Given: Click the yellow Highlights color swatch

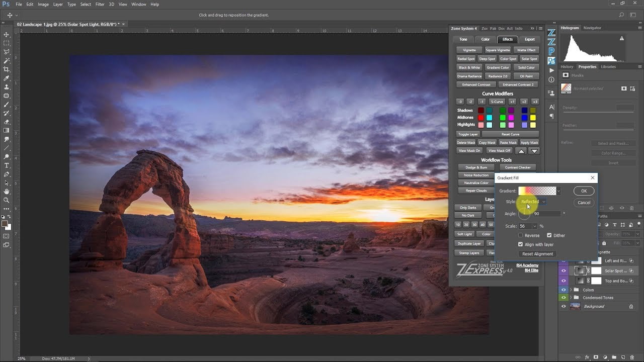Looking at the screenshot, I should coord(533,125).
